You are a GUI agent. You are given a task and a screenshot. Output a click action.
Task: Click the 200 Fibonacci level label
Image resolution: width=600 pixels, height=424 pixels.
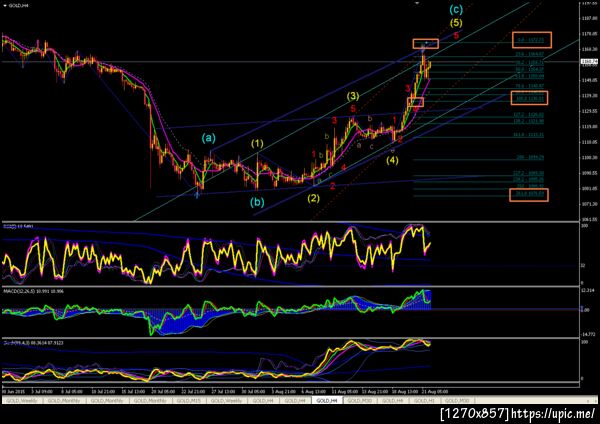pyautogui.click(x=530, y=157)
